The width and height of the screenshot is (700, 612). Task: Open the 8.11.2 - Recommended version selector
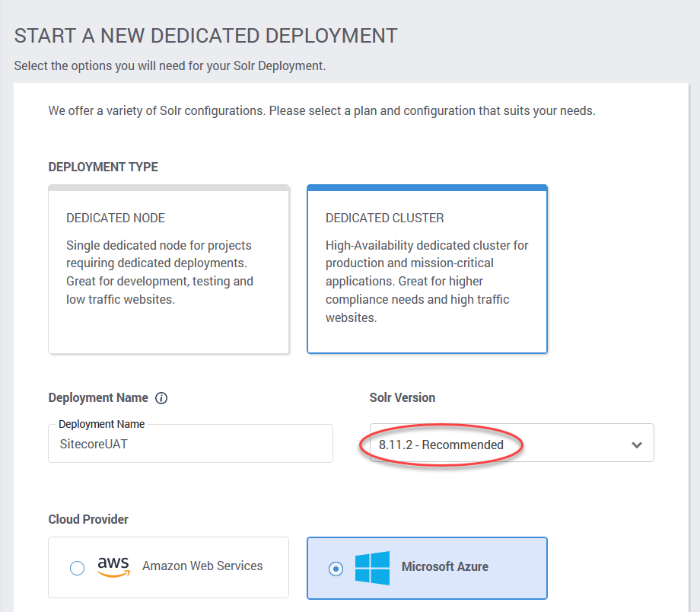pos(511,443)
